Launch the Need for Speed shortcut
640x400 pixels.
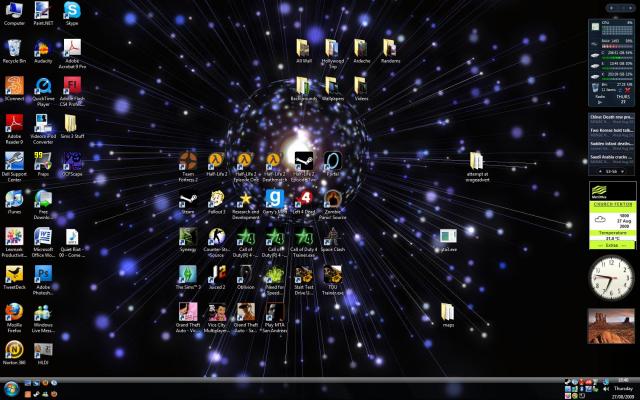pos(275,280)
